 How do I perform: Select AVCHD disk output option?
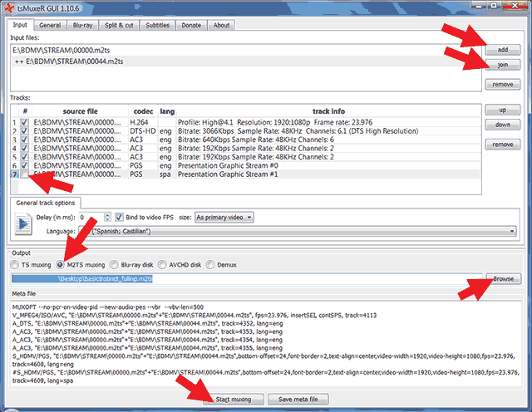pos(162,264)
